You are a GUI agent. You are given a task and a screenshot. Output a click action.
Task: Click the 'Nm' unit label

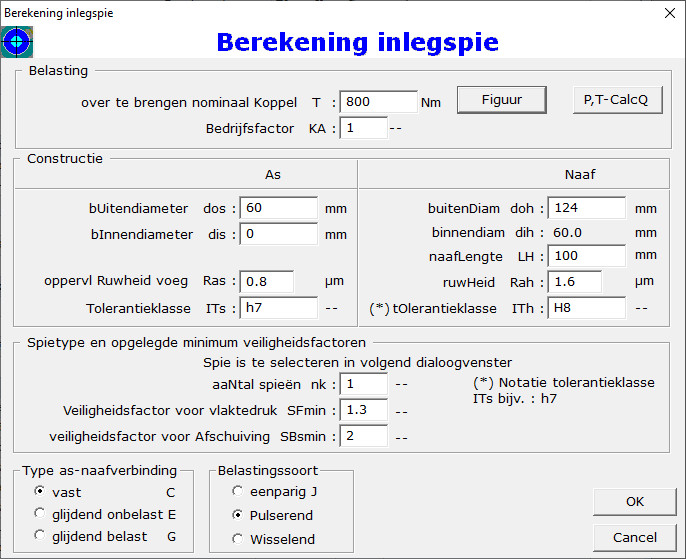pyautogui.click(x=431, y=102)
